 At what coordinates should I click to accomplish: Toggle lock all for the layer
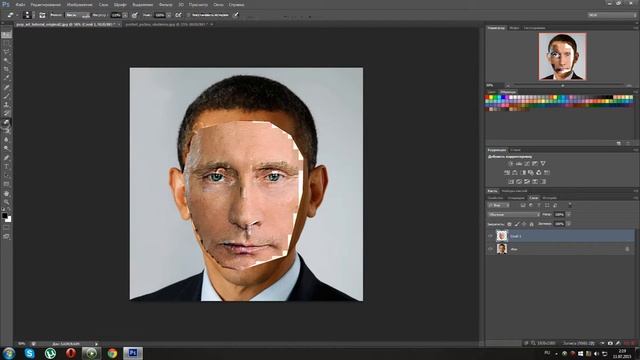point(531,224)
